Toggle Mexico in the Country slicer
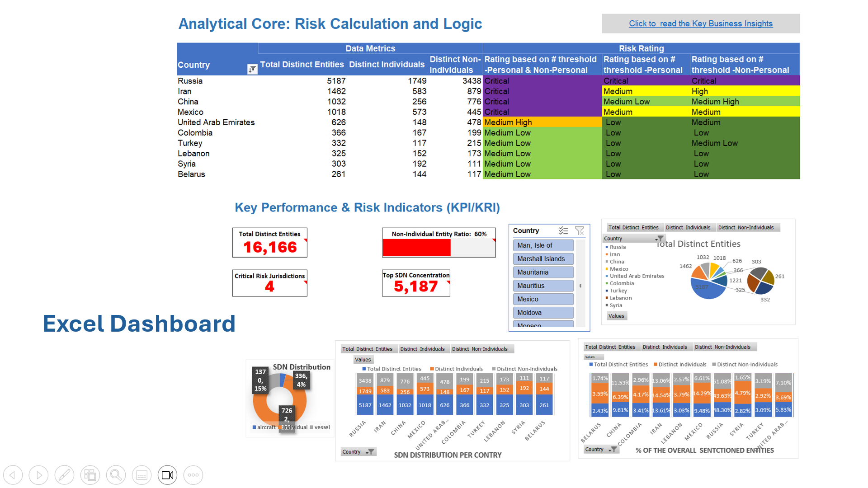This screenshot has height=488, width=868. point(542,299)
